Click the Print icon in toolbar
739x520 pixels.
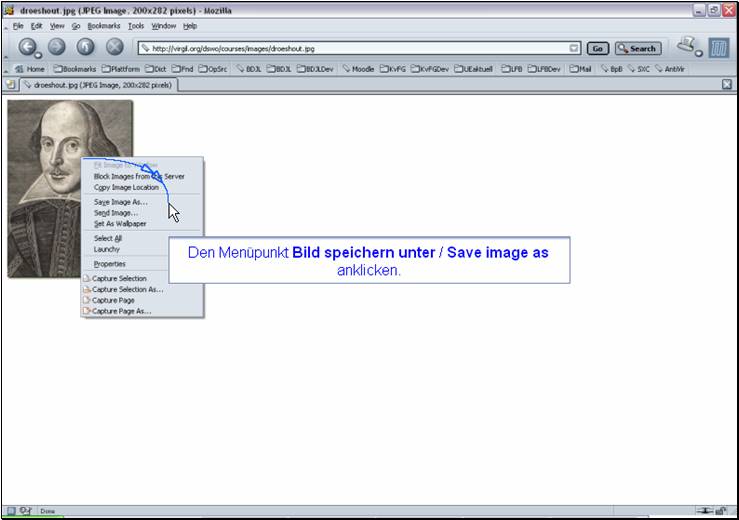[x=686, y=45]
